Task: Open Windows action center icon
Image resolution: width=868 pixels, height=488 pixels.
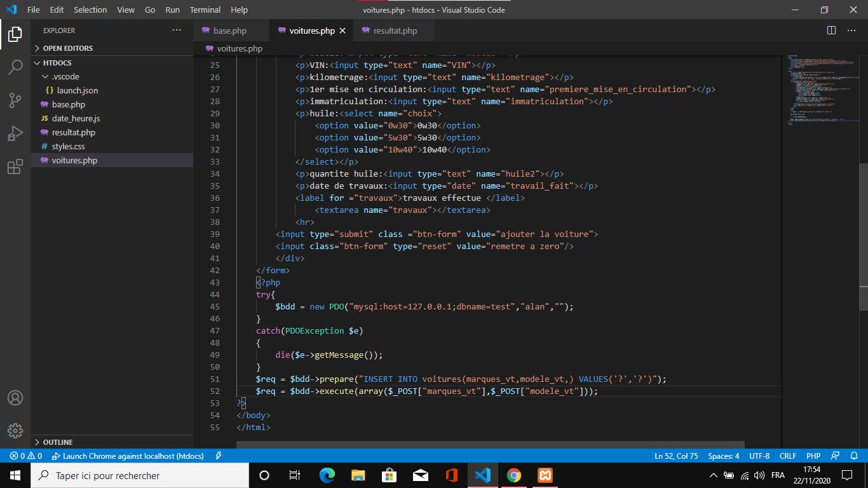Action: click(847, 475)
